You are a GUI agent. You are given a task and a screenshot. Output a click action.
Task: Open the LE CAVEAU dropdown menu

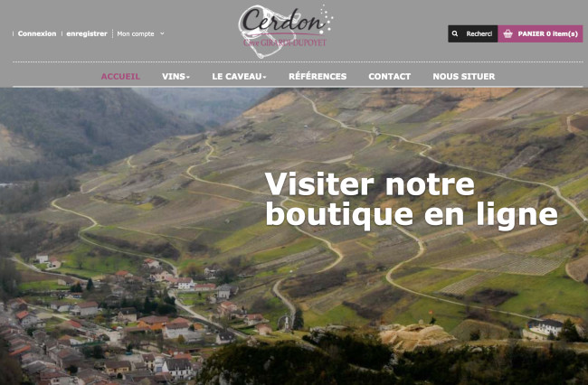[239, 77]
